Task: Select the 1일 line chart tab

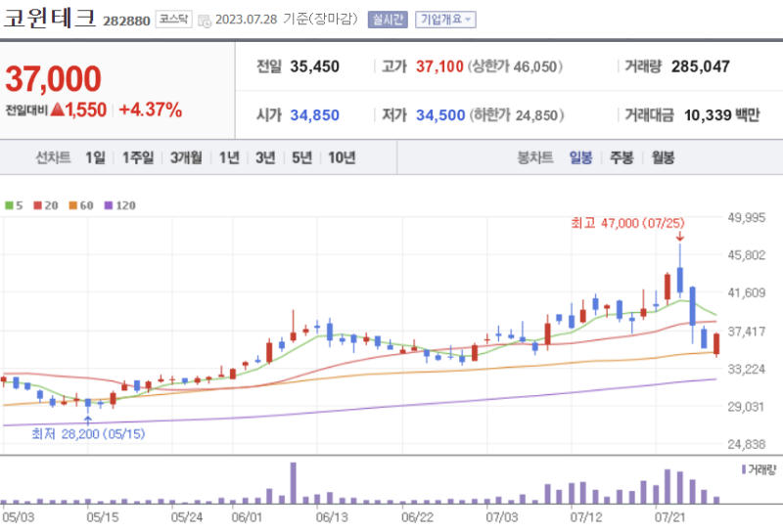Action: (95, 157)
